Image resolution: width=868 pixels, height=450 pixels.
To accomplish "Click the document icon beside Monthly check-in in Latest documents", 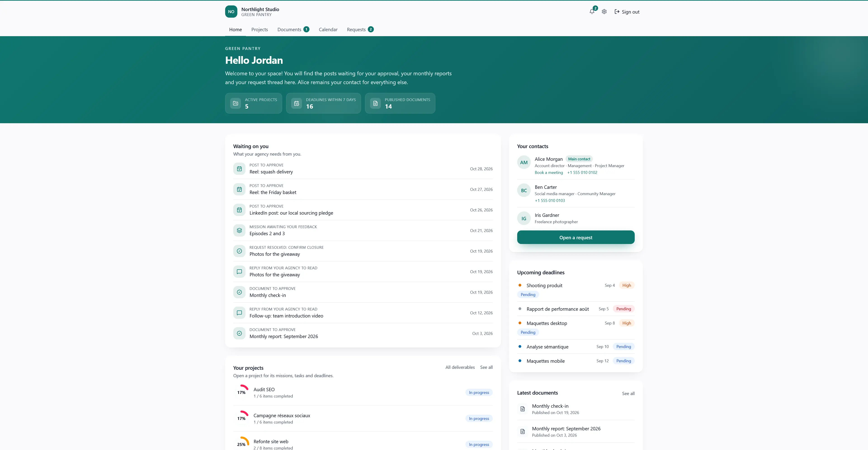I will 523,409.
